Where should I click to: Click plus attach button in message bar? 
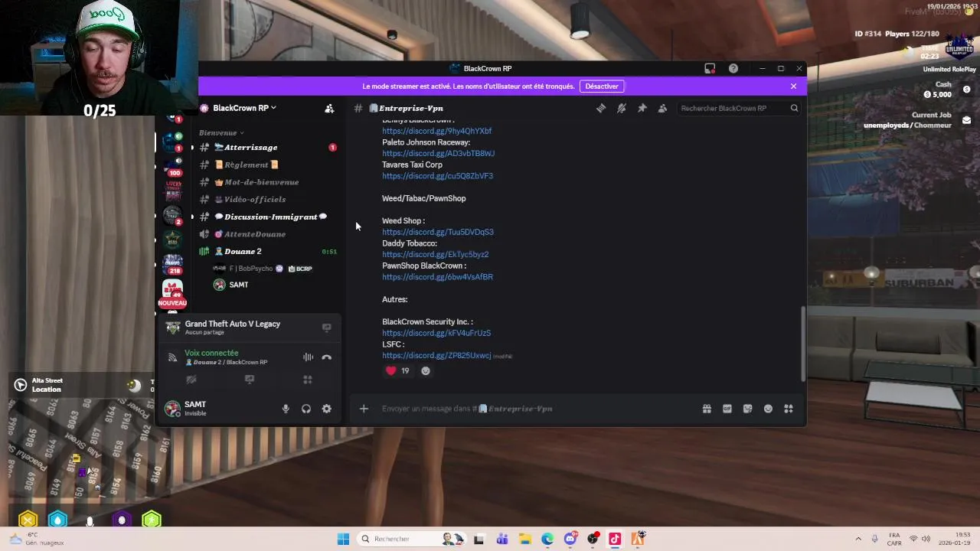[x=364, y=409]
